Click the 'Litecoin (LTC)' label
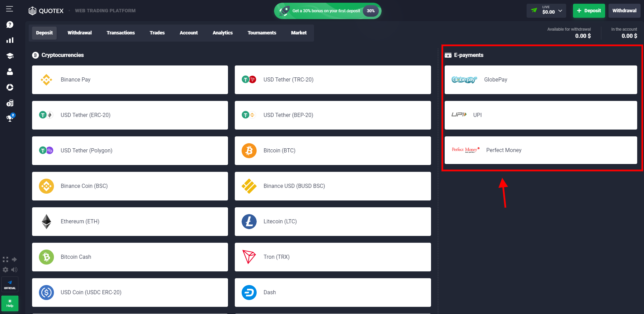The image size is (644, 314). (x=280, y=221)
